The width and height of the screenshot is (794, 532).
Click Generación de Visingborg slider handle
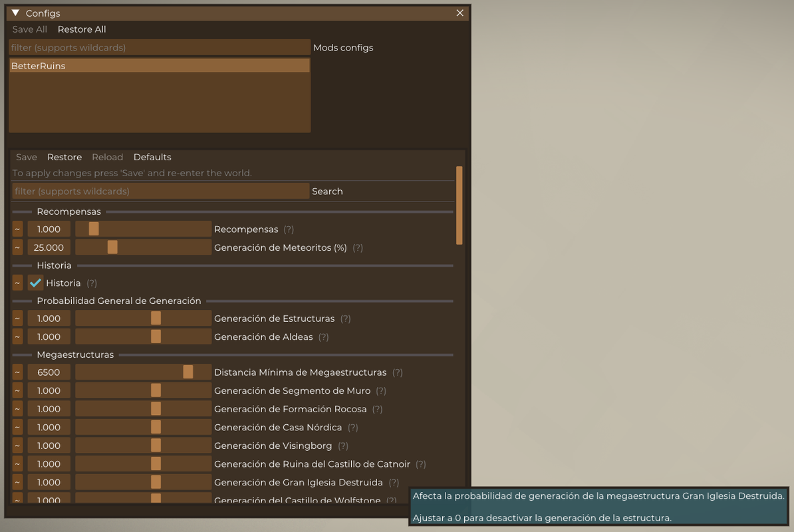coord(156,446)
